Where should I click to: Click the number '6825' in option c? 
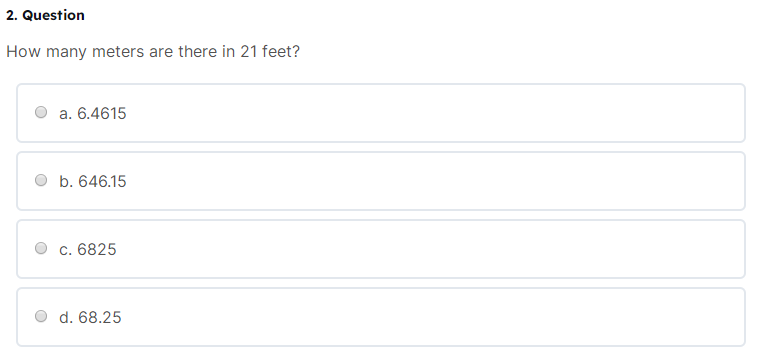pyautogui.click(x=97, y=250)
